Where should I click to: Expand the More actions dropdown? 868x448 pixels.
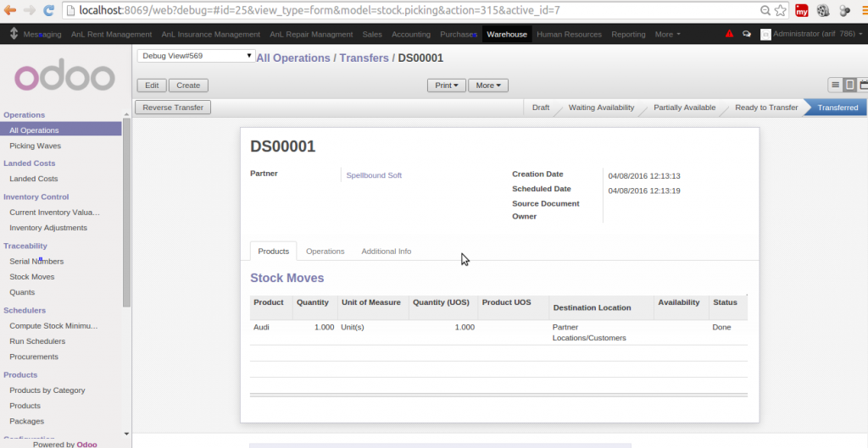coord(488,86)
